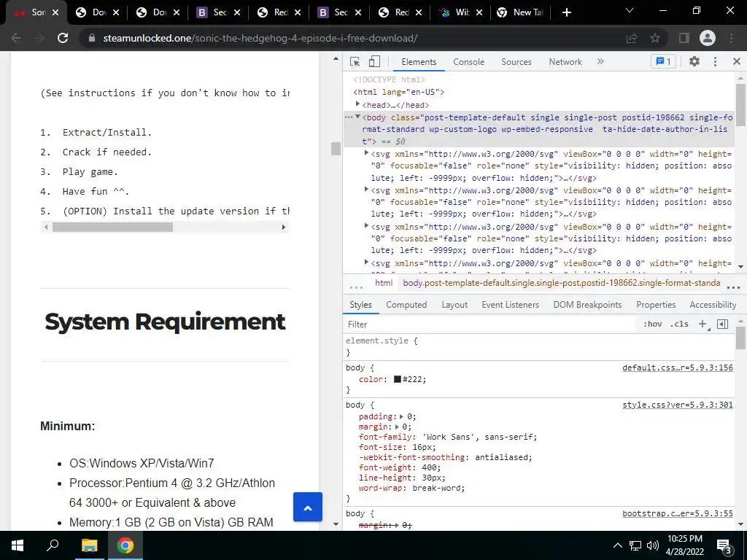Expand the first svg element node
747x560 pixels.
(x=366, y=153)
